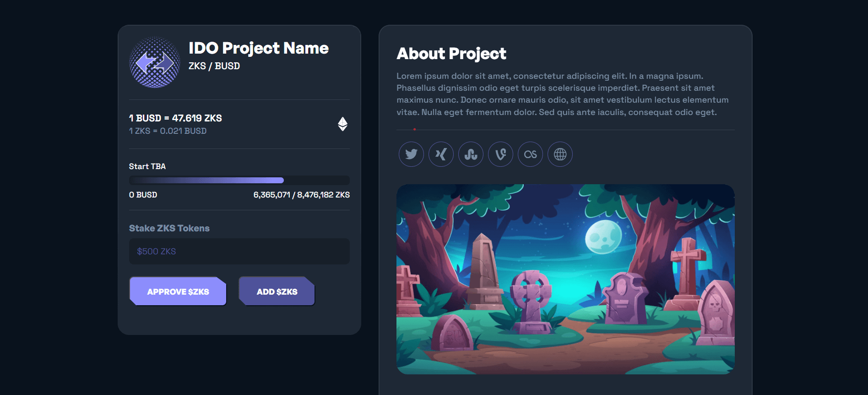Click the 1 ZKS = 0.021 BUSD rate
This screenshot has width=868, height=395.
[x=168, y=131]
